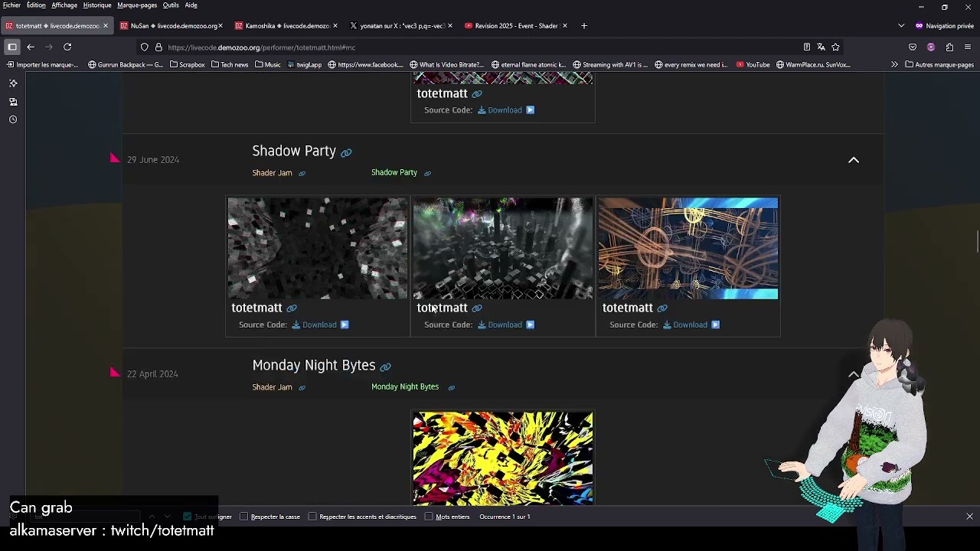Translate this page icon
This screenshot has width=980, height=551.
click(x=821, y=47)
